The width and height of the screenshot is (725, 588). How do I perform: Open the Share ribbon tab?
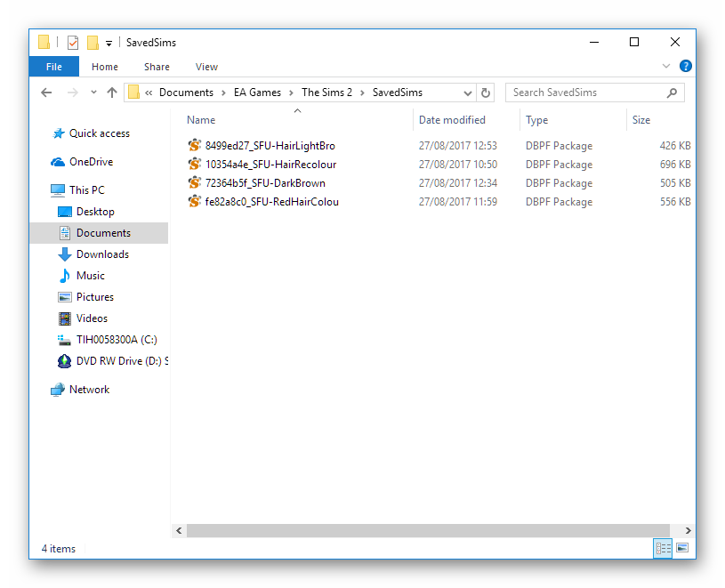coord(157,67)
